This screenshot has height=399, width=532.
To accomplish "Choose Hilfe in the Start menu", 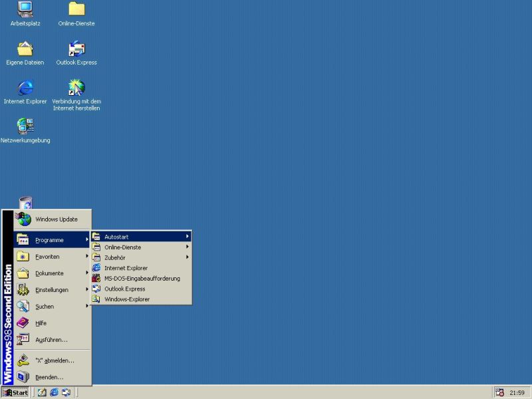I will tap(53, 323).
